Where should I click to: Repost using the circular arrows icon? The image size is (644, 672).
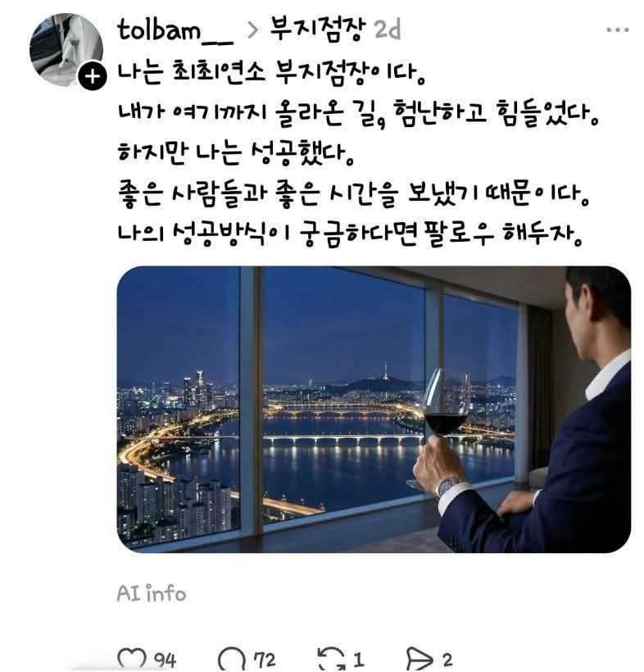(332, 659)
